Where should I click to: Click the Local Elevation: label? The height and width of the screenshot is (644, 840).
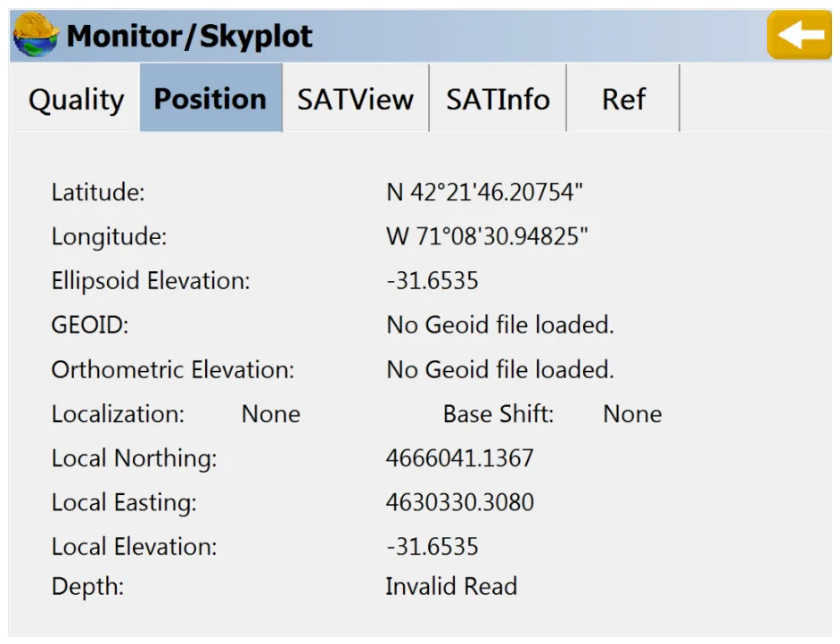134,547
